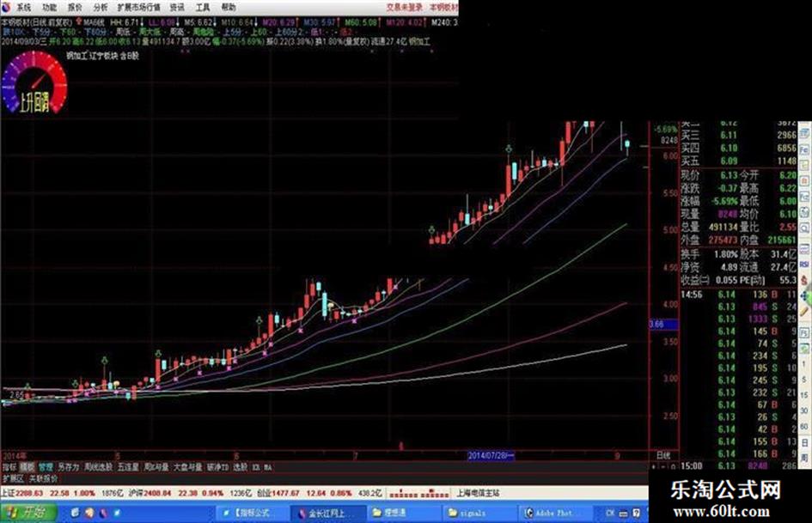The image size is (812, 523).
Task: Click the CH language indicator in tray
Action: coord(610,513)
